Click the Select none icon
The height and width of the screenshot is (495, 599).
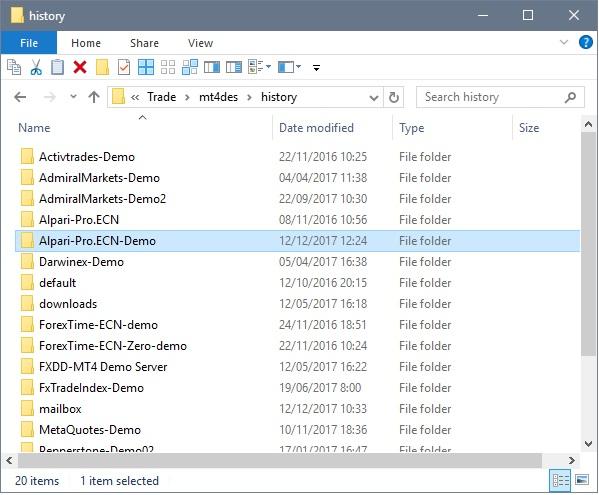point(168,67)
